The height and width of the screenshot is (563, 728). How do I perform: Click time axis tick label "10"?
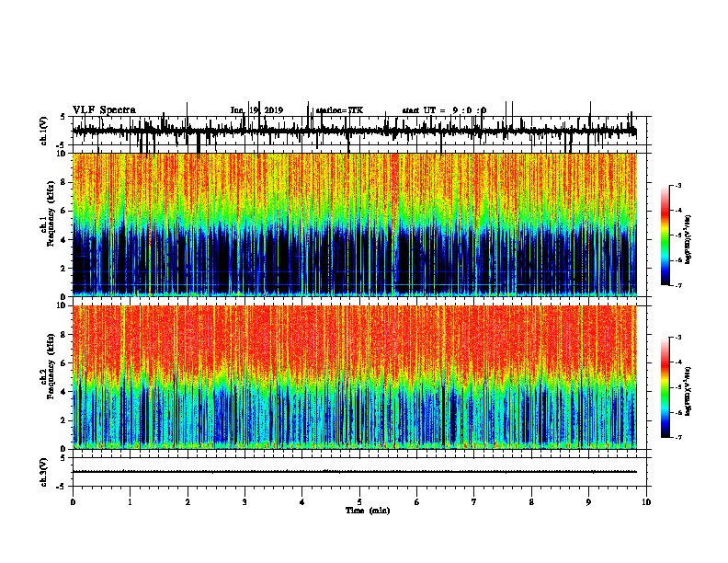click(x=646, y=502)
